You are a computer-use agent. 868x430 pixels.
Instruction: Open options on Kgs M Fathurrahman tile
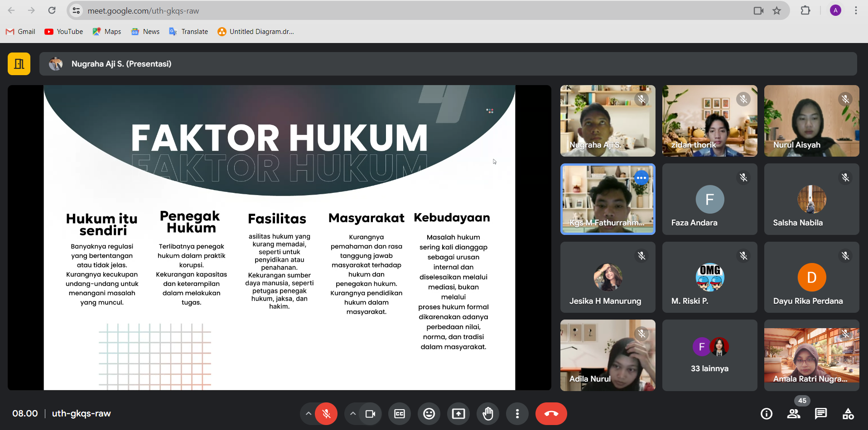(641, 178)
